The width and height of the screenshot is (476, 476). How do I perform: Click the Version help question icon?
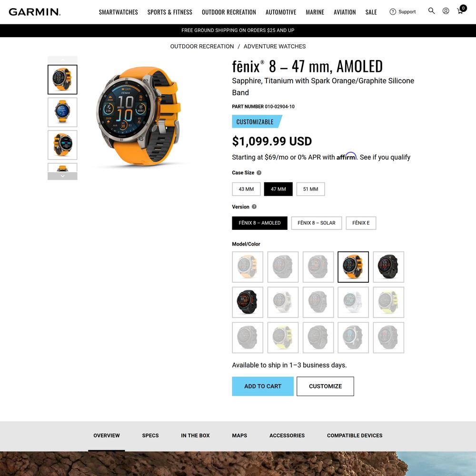[x=254, y=207]
